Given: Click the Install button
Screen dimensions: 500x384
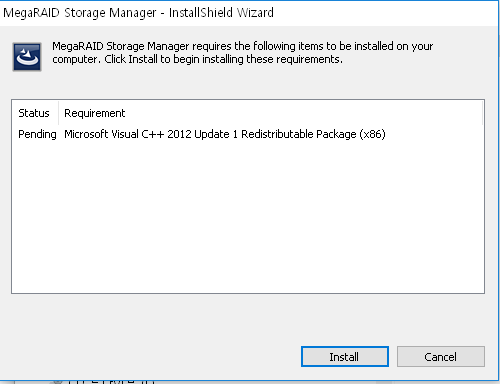Looking at the screenshot, I should (x=345, y=356).
